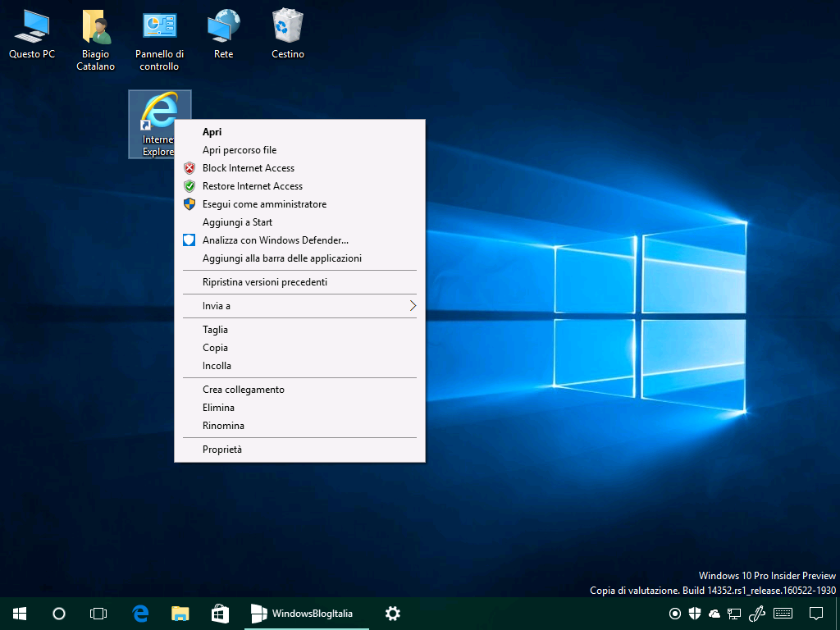Image resolution: width=840 pixels, height=630 pixels.
Task: Click the network tray icon
Action: pos(734,614)
